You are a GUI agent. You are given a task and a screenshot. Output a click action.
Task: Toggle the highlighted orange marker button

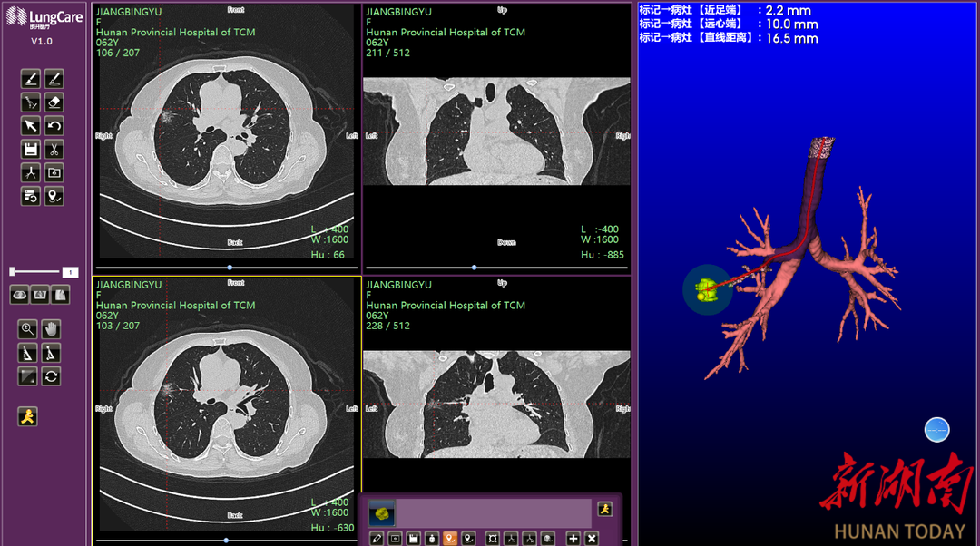tap(450, 539)
